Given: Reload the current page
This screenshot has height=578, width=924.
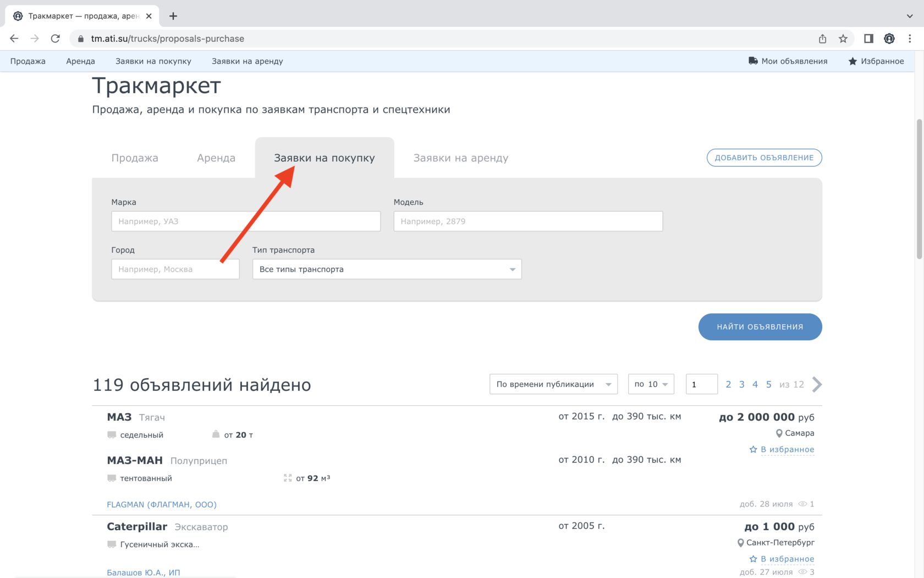Looking at the screenshot, I should [55, 39].
